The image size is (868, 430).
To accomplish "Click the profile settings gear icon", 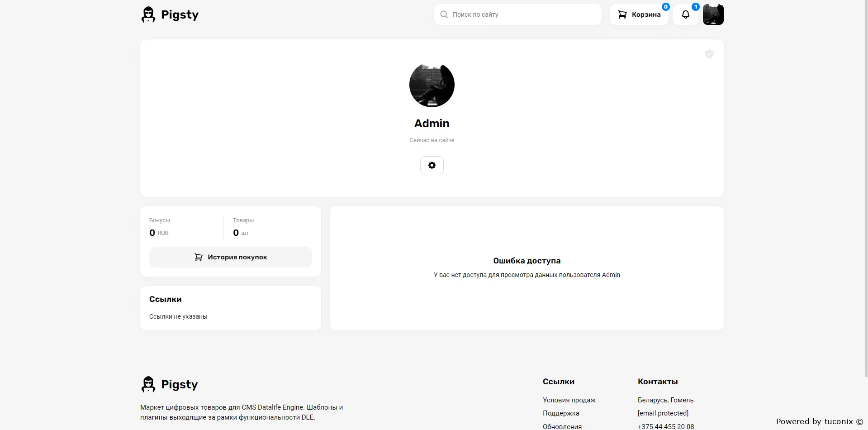I will pos(432,165).
